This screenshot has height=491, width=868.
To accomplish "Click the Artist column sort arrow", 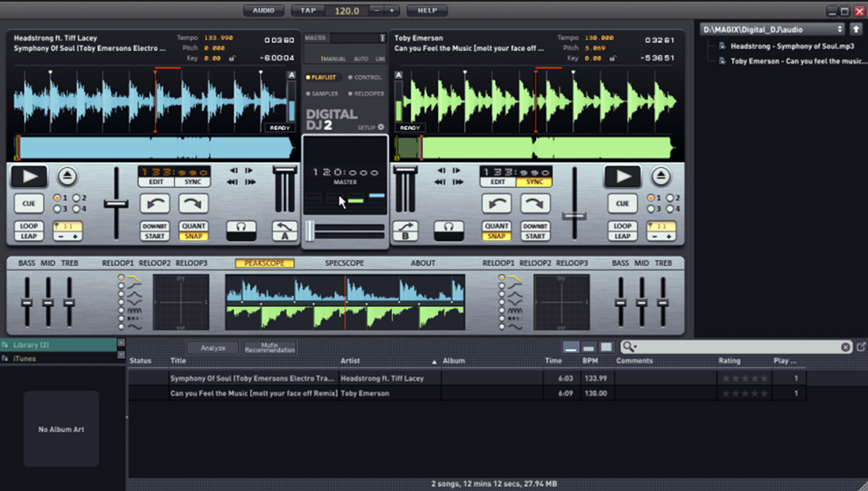I will pyautogui.click(x=434, y=362).
